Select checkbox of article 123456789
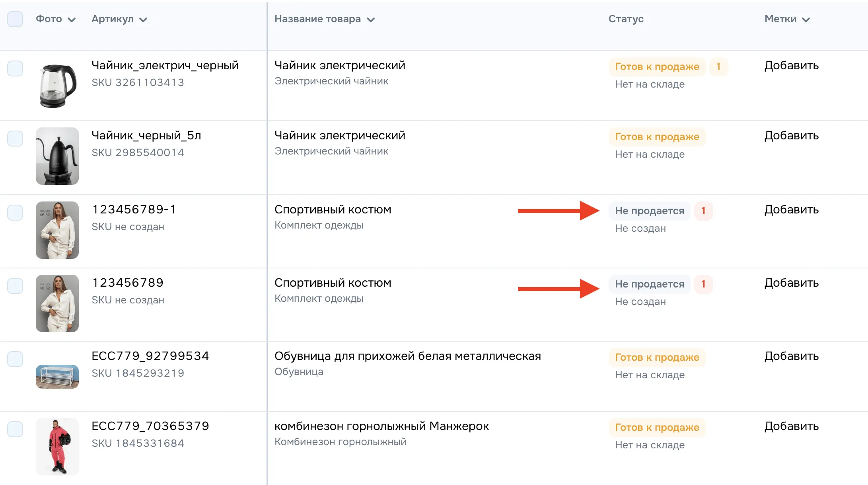Image resolution: width=868 pixels, height=485 pixels. [x=15, y=286]
